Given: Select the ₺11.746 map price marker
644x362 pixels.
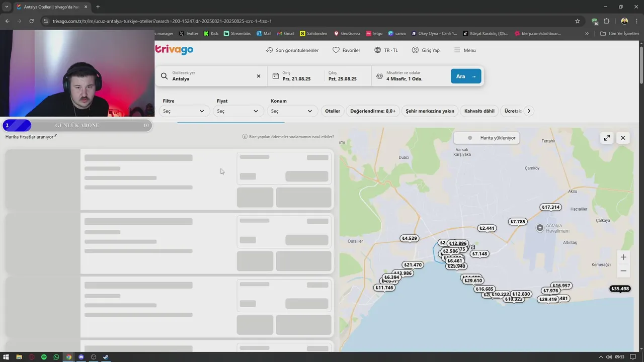Looking at the screenshot, I should tap(384, 288).
